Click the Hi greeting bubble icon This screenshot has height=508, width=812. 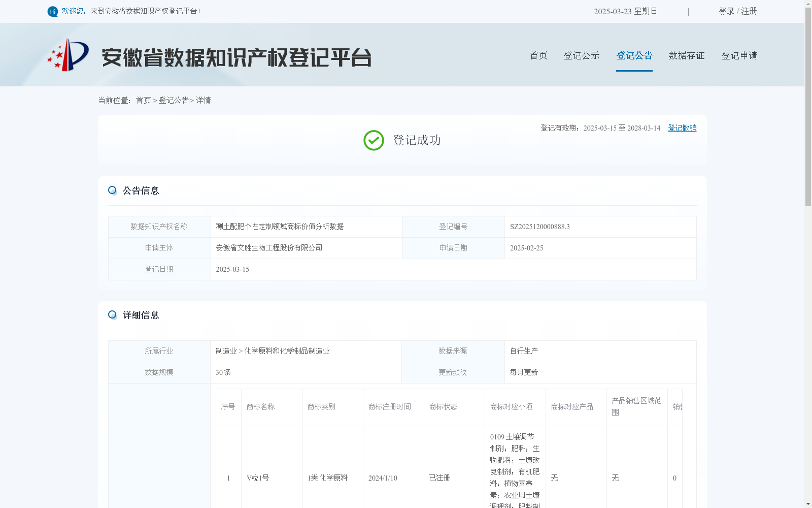pos(53,11)
